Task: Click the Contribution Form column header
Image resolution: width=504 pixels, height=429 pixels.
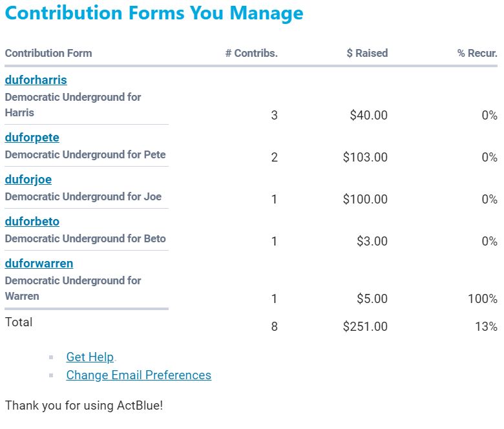Action: (48, 54)
